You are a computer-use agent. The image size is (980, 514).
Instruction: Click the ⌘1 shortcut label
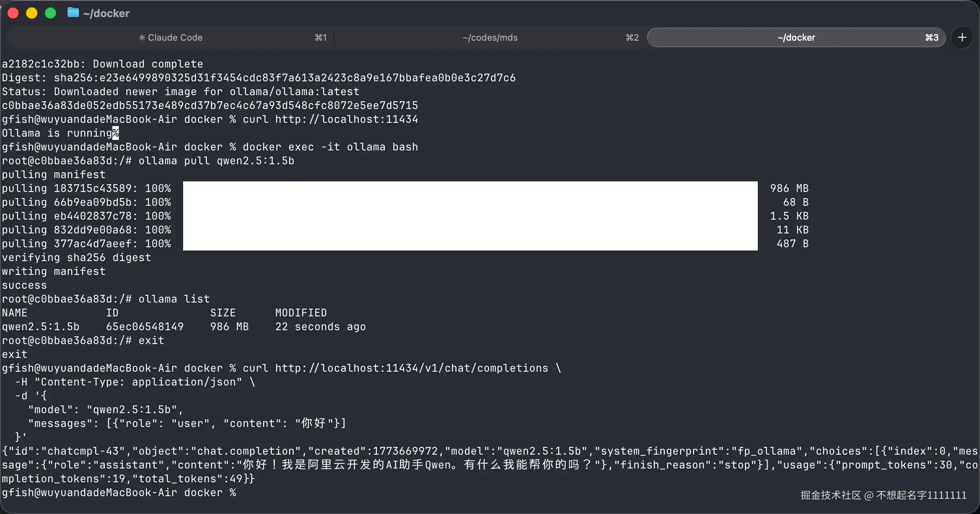point(321,37)
